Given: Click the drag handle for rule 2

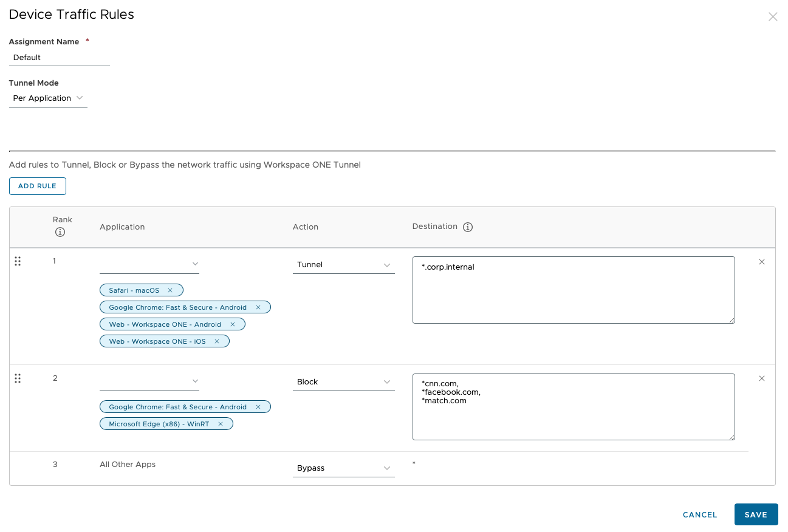Looking at the screenshot, I should click(18, 378).
